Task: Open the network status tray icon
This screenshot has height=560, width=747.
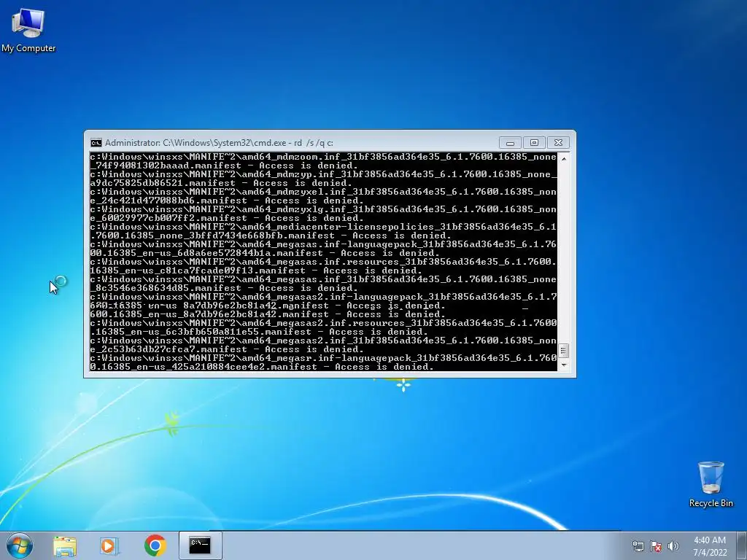Action: click(x=638, y=546)
